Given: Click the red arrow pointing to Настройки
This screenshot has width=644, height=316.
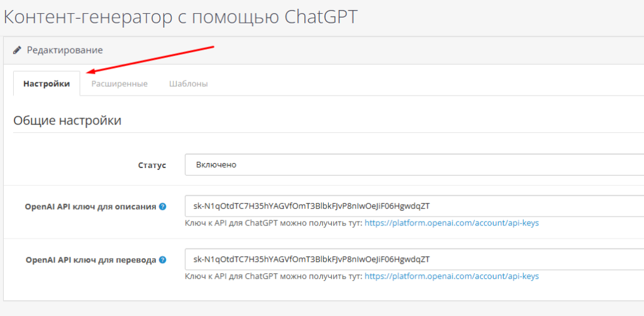Looking at the screenshot, I should [x=151, y=59].
